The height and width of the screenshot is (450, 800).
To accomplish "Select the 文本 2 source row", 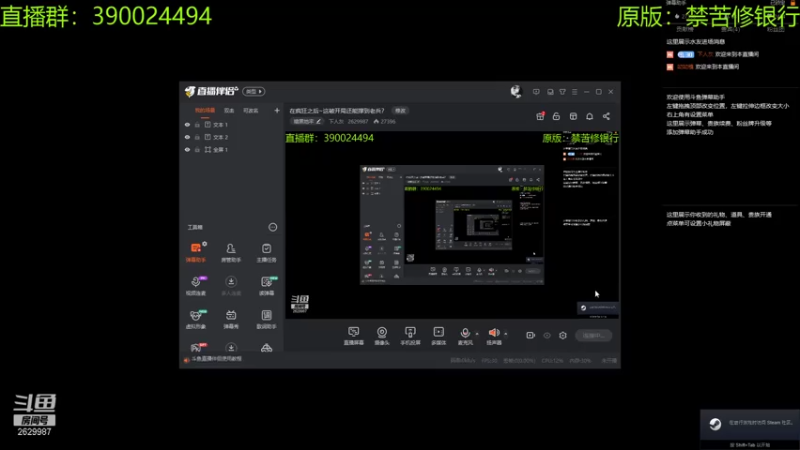I will [232, 137].
